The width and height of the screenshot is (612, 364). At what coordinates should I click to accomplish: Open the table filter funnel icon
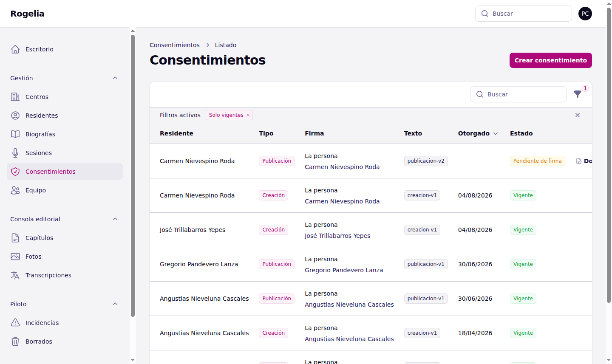click(x=578, y=94)
